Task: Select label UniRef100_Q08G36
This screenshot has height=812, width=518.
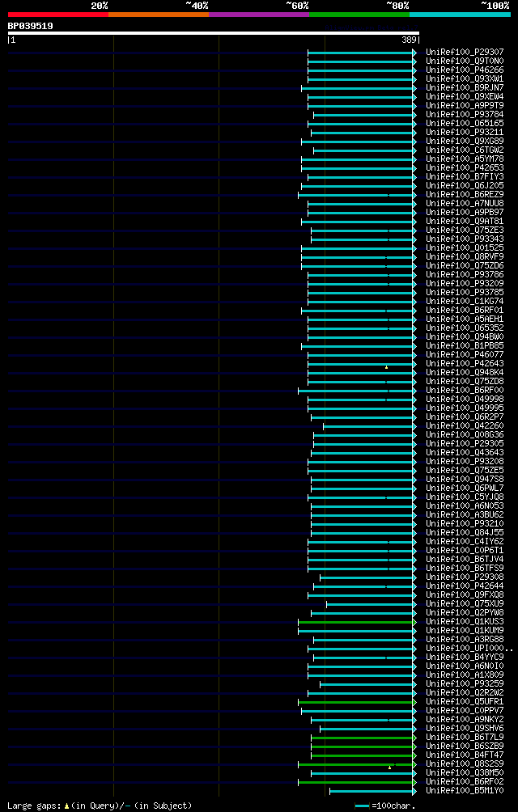Action: (x=465, y=434)
